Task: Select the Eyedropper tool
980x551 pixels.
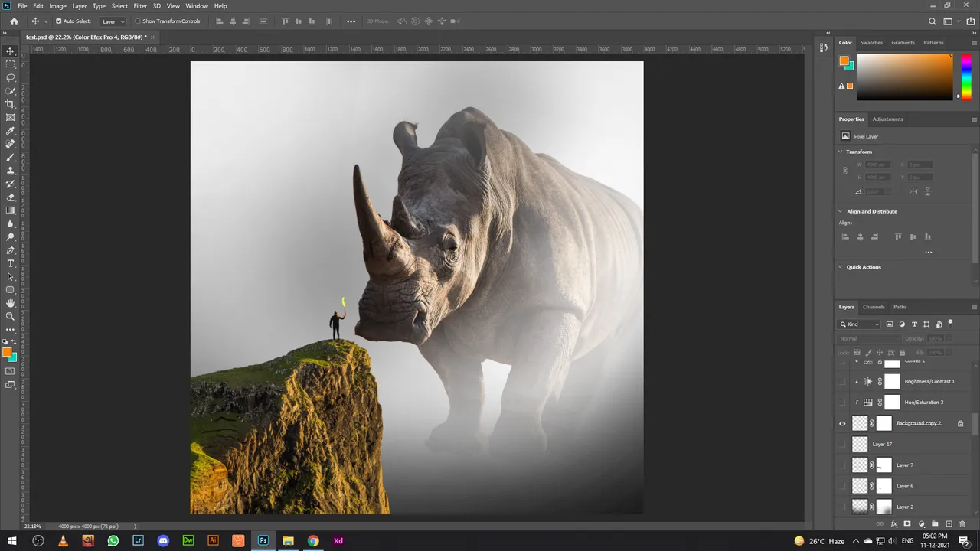Action: (10, 131)
